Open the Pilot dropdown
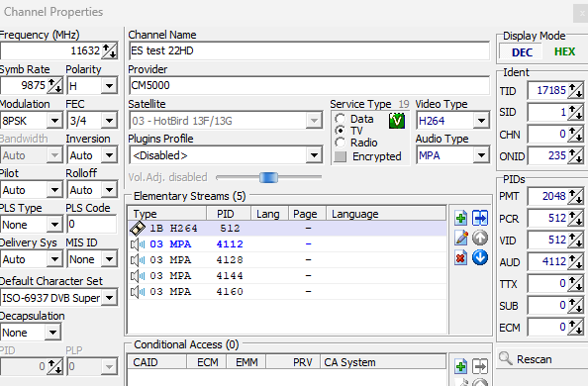Viewport: 588px width, 386px height. (x=54, y=190)
